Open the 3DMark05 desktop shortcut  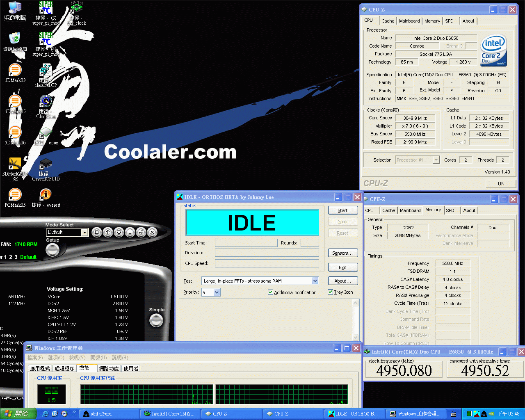(x=15, y=104)
